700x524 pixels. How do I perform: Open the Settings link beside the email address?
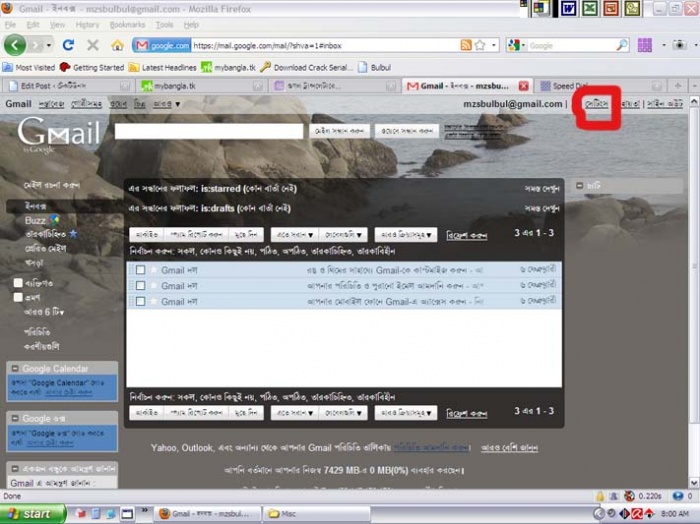[596, 104]
